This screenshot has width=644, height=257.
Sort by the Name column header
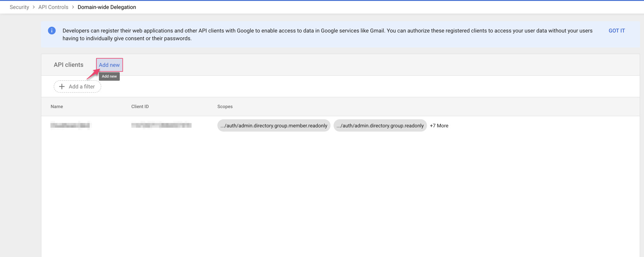[x=57, y=107]
